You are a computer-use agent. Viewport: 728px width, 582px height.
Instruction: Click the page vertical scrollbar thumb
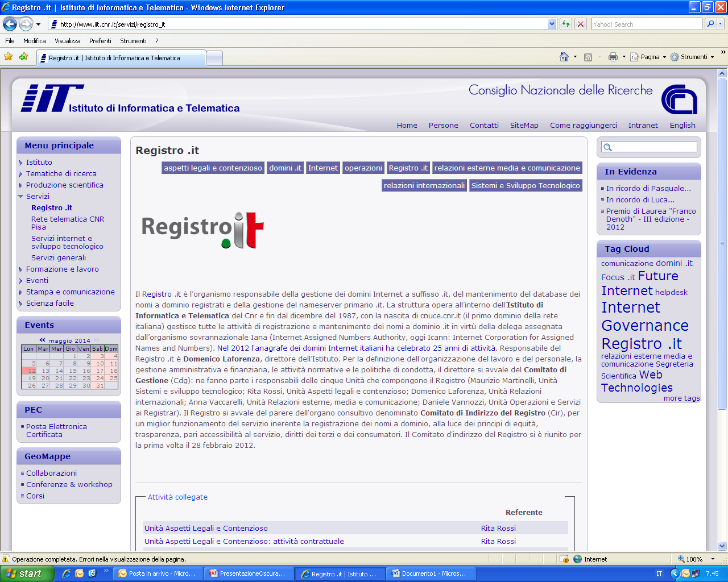coord(722,244)
